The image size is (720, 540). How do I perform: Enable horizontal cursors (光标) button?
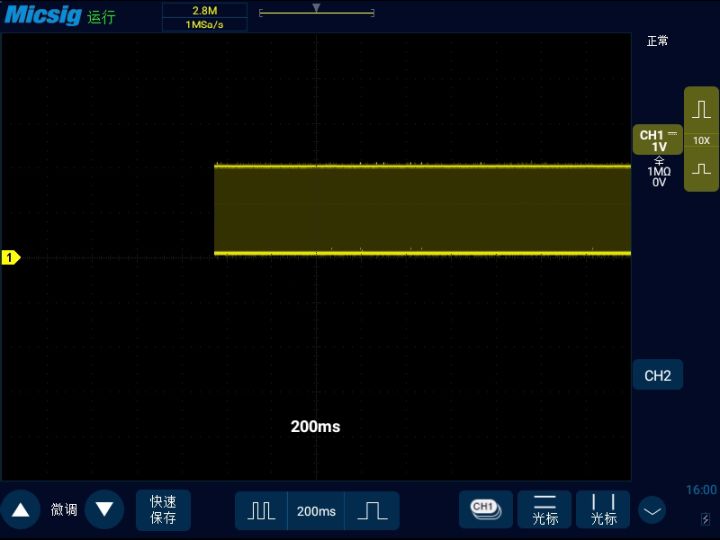[x=545, y=509]
